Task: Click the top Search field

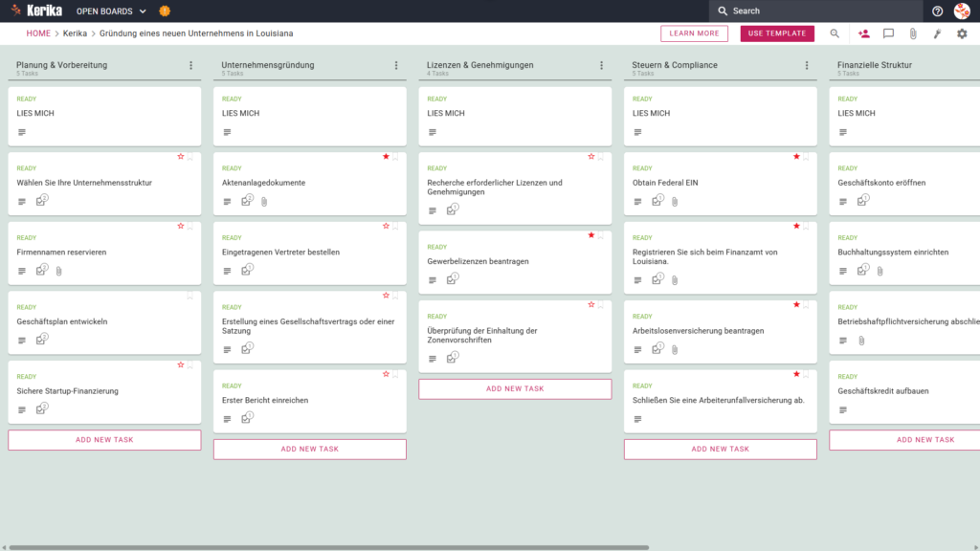Action: tap(815, 11)
